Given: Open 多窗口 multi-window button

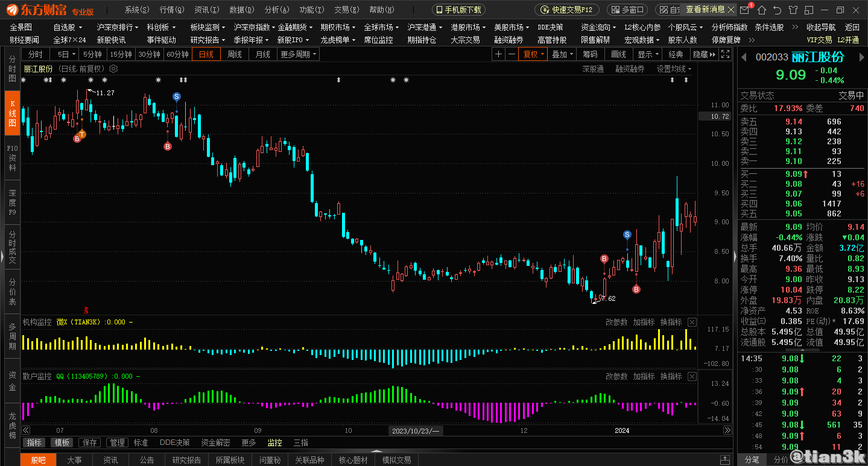Looking at the screenshot, I should click(627, 10).
